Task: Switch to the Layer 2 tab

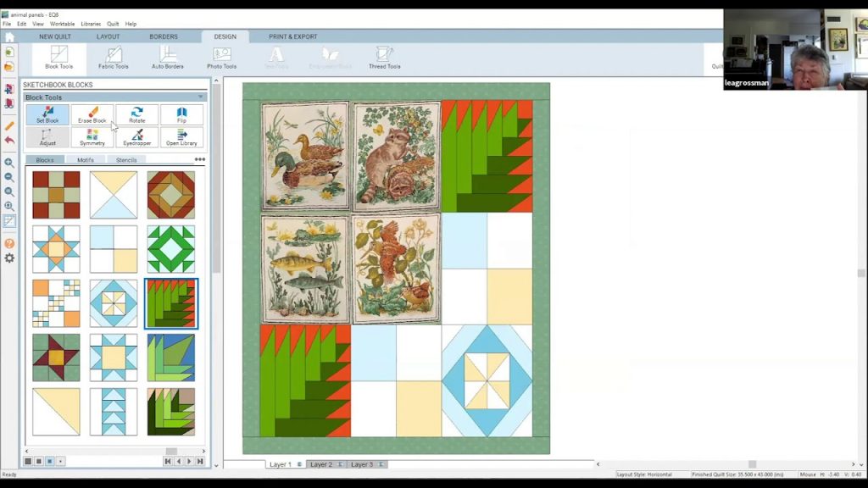Action: (325, 464)
